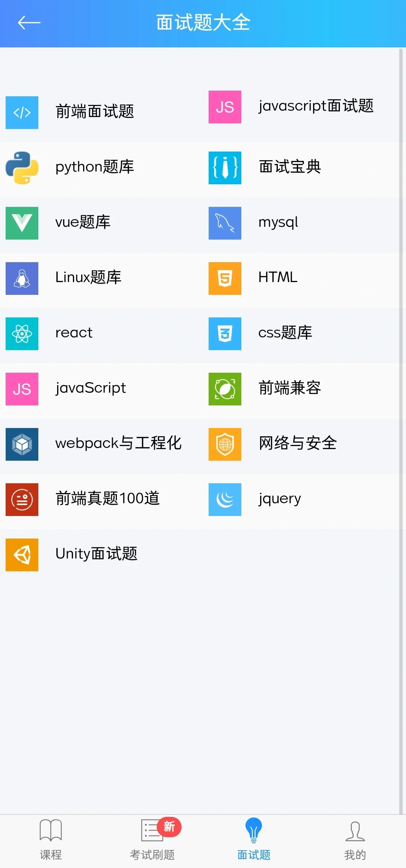The height and width of the screenshot is (868, 406).
Task: Open the Unity面试题 category
Action: 96,554
